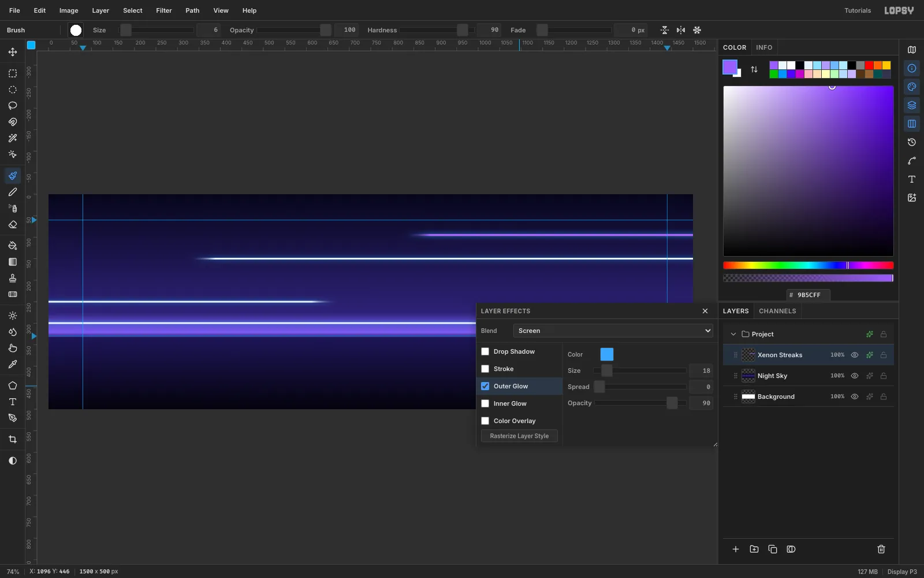Hide the Night Sky layer
Image resolution: width=924 pixels, height=578 pixels.
[855, 376]
